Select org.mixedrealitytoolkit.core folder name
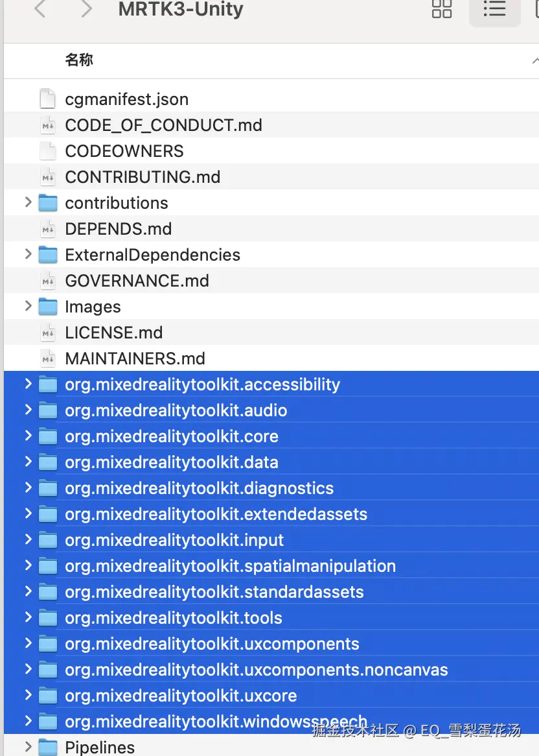The height and width of the screenshot is (756, 539). [x=172, y=436]
